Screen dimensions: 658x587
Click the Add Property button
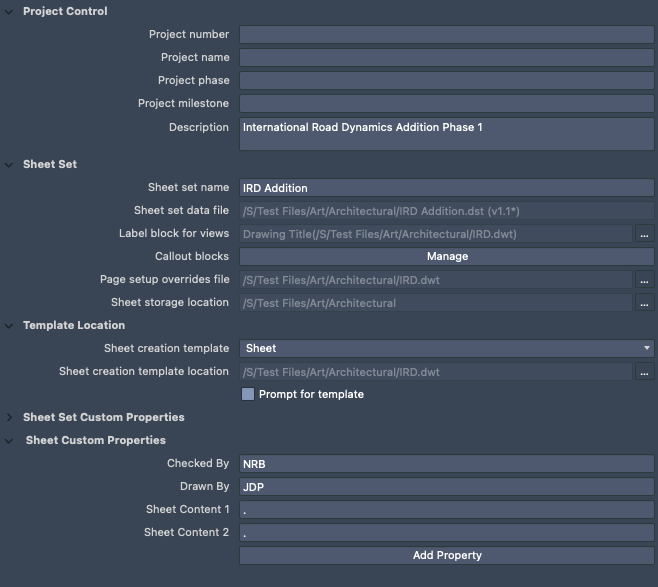click(x=446, y=555)
